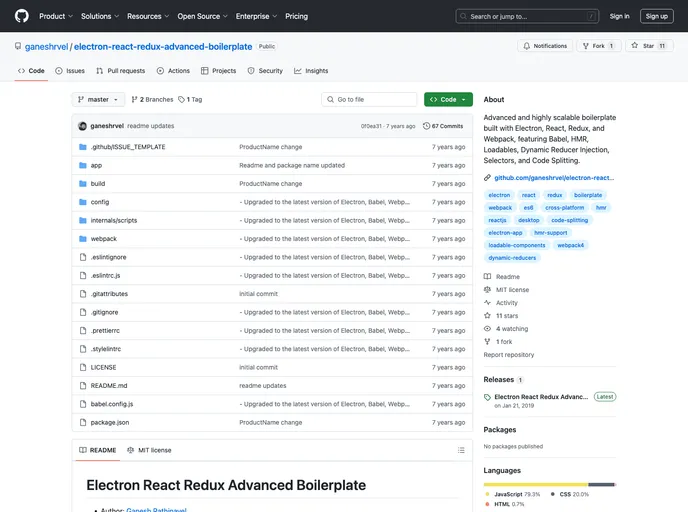Click the search magnifier icon in header
The image size is (688, 512).
[463, 16]
